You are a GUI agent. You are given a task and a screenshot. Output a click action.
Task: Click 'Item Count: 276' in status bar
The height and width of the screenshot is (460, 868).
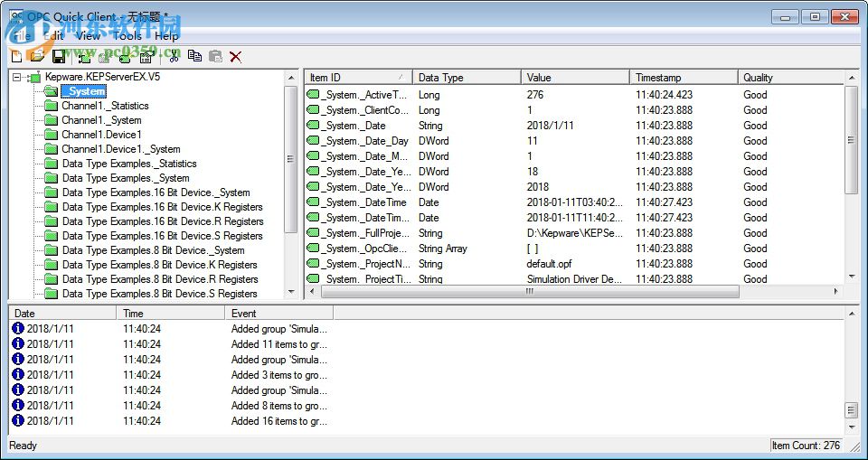(806, 445)
